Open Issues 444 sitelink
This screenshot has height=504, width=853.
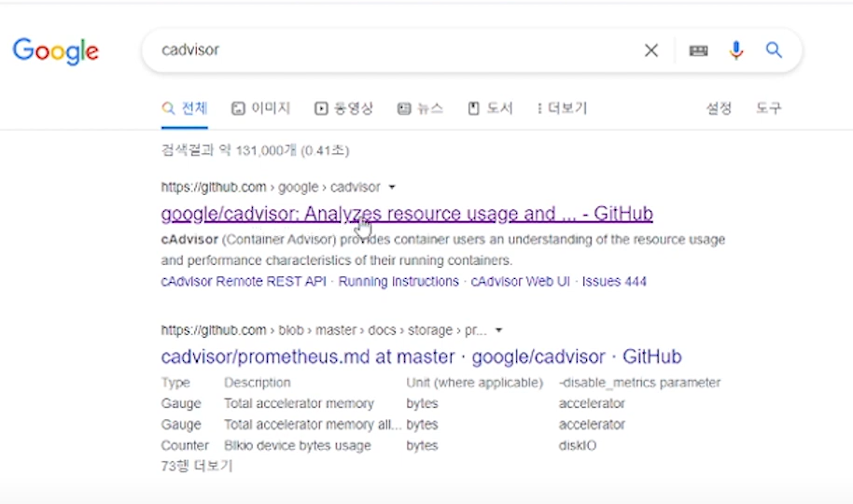point(614,281)
